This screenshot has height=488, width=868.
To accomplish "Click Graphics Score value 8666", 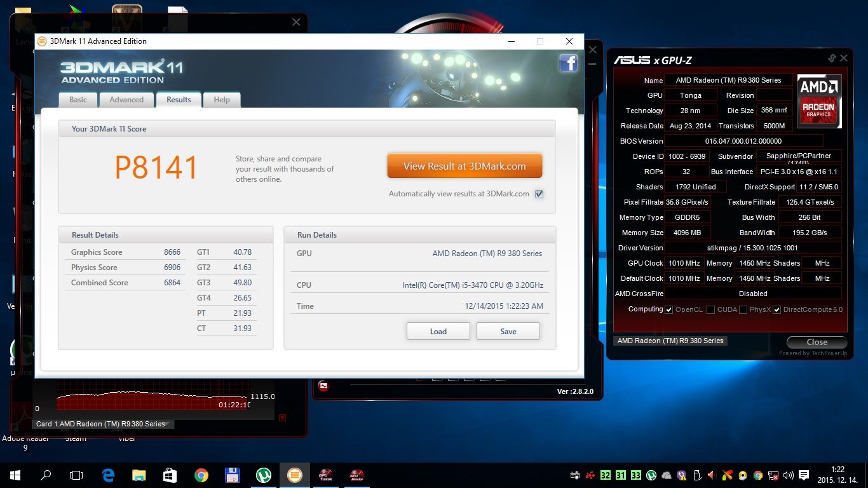I will coord(172,252).
